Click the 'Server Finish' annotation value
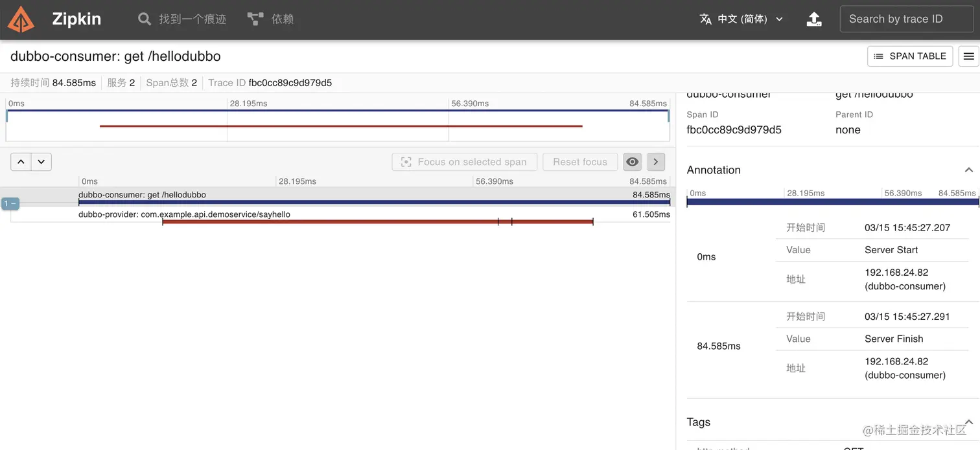 click(x=894, y=339)
